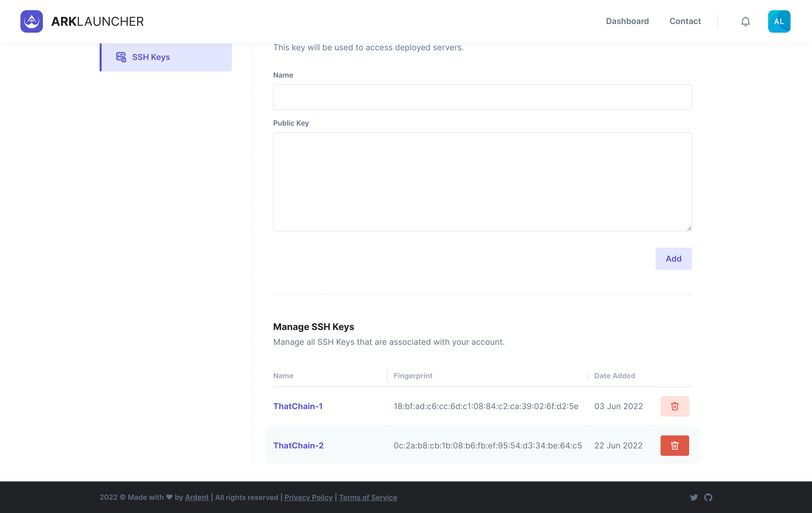
Task: Click the ARKLAUNCHER brand text
Action: pos(98,21)
